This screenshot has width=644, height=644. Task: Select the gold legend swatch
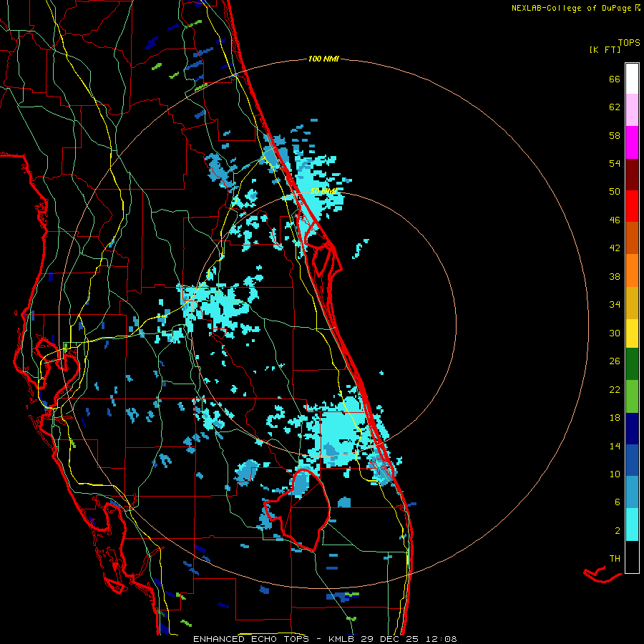(632, 303)
